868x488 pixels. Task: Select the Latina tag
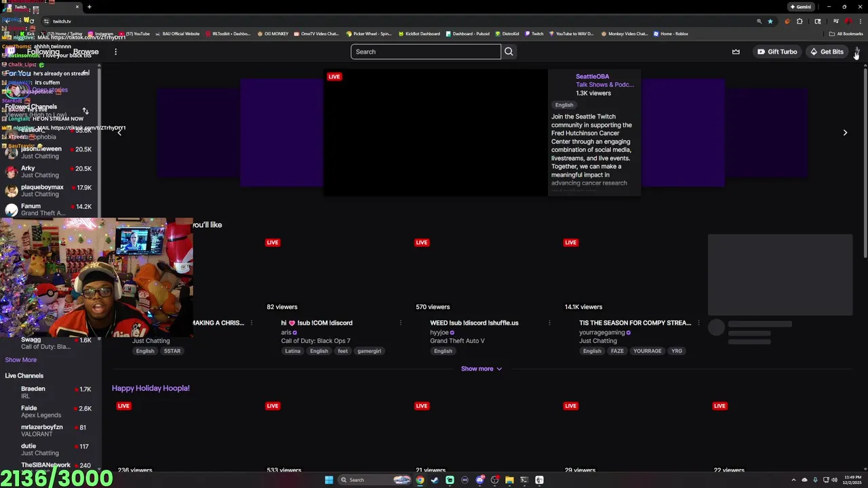tap(292, 351)
